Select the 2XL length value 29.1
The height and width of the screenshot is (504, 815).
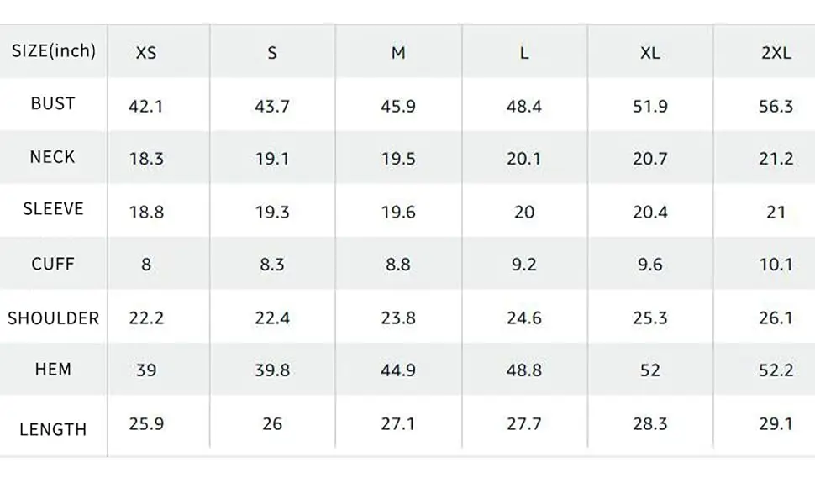[776, 423]
